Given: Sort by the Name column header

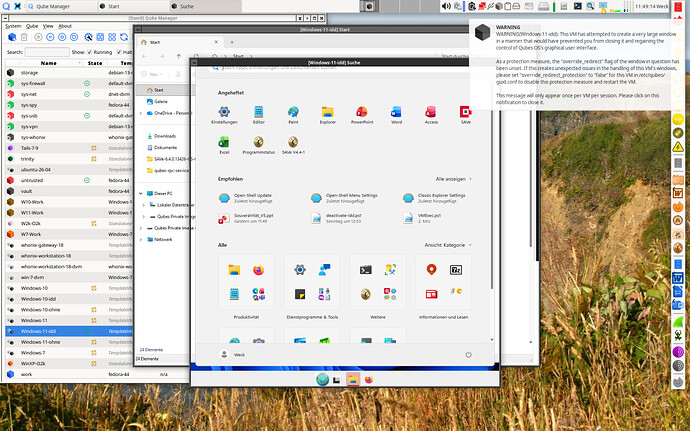Looking at the screenshot, I should 48,63.
